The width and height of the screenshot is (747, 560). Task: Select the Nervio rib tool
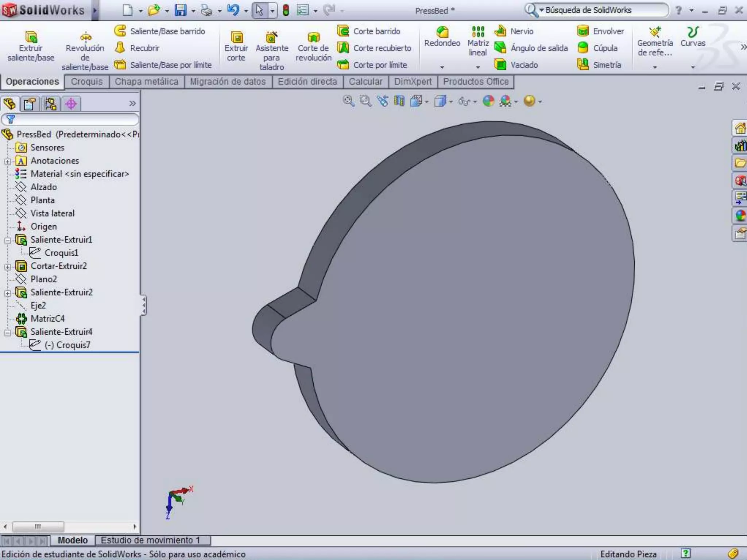(x=501, y=31)
